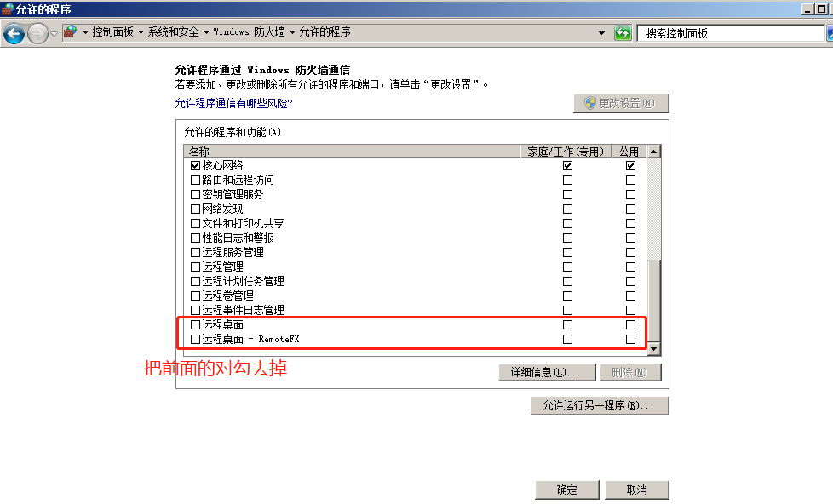Expand arrow before 控制面板 breadcrumb

pyautogui.click(x=85, y=32)
